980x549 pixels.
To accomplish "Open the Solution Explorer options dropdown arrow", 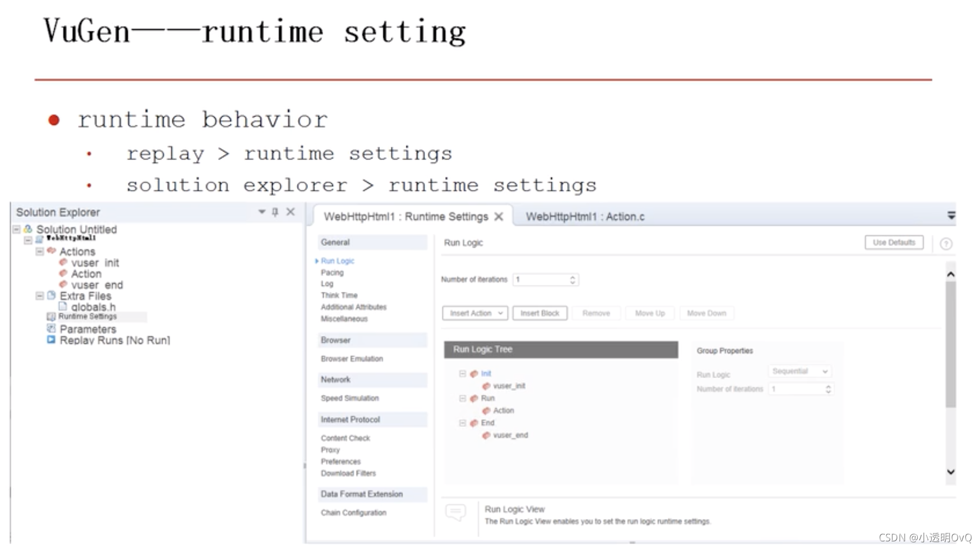I will [x=262, y=212].
